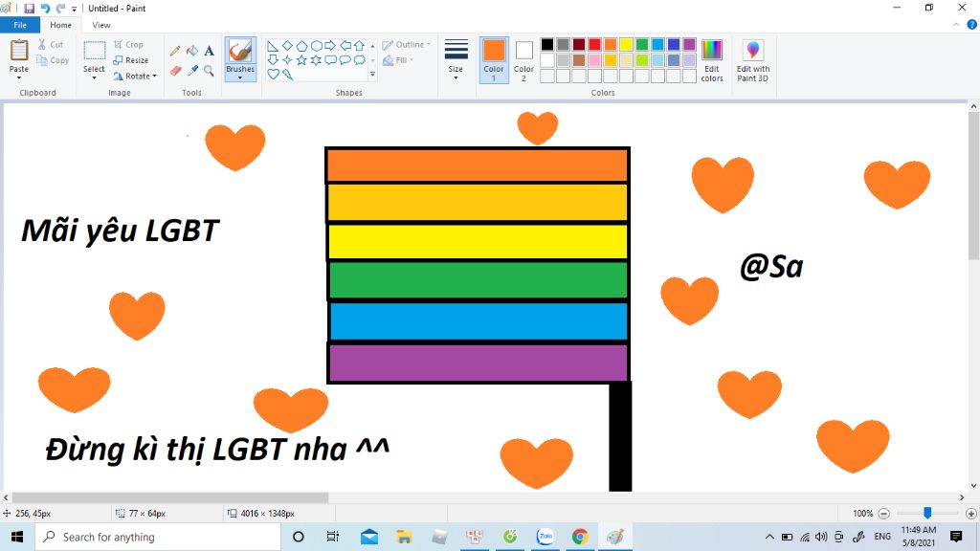Open the Size dropdown
This screenshot has width=980, height=551.
[456, 60]
